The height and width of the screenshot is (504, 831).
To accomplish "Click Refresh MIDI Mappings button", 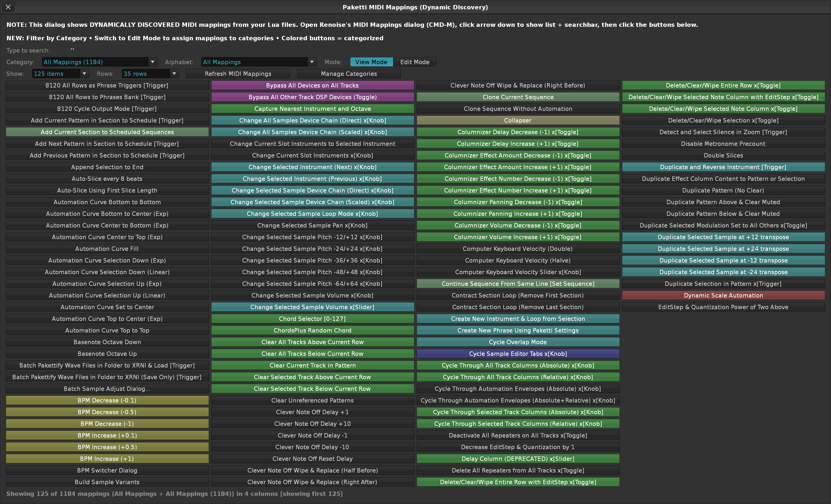I will pos(238,73).
